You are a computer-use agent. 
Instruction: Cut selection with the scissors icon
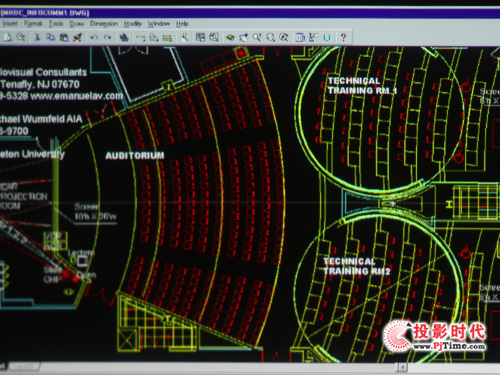click(x=37, y=37)
